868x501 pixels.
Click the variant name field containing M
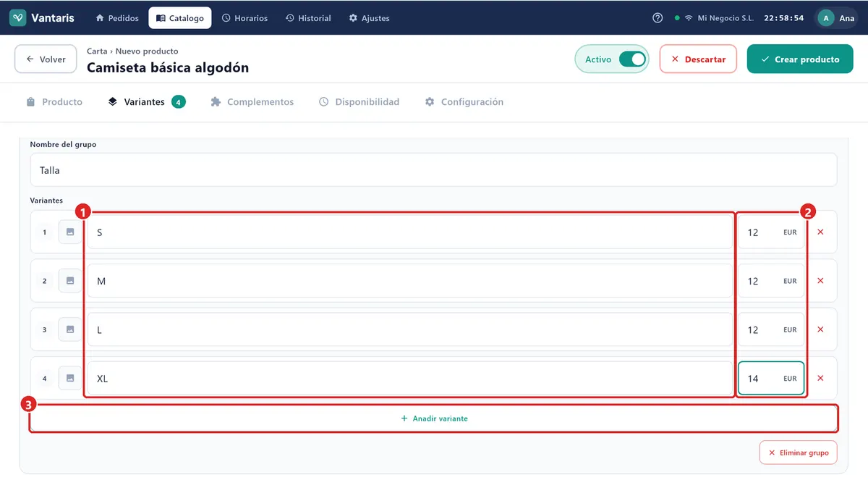(x=410, y=281)
